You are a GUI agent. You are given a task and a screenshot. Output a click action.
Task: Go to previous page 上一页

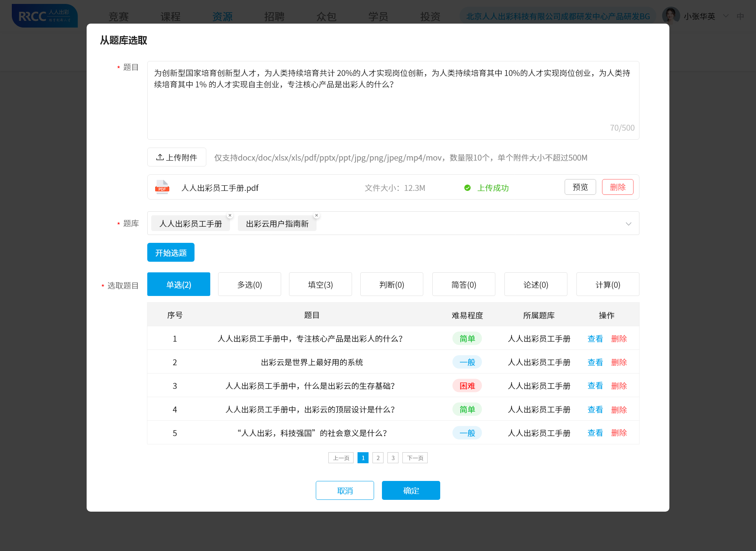coord(341,458)
